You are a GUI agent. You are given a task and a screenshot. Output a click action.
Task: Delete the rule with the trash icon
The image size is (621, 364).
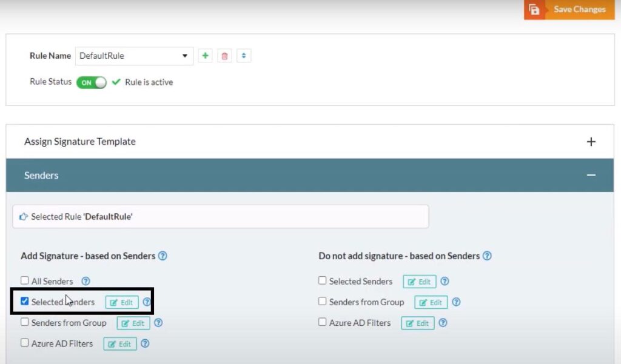[224, 55]
